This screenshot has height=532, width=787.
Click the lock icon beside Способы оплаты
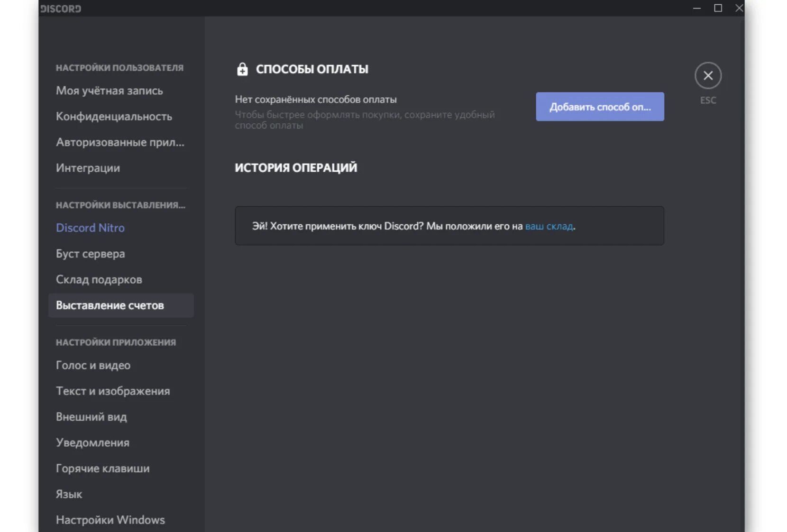242,69
